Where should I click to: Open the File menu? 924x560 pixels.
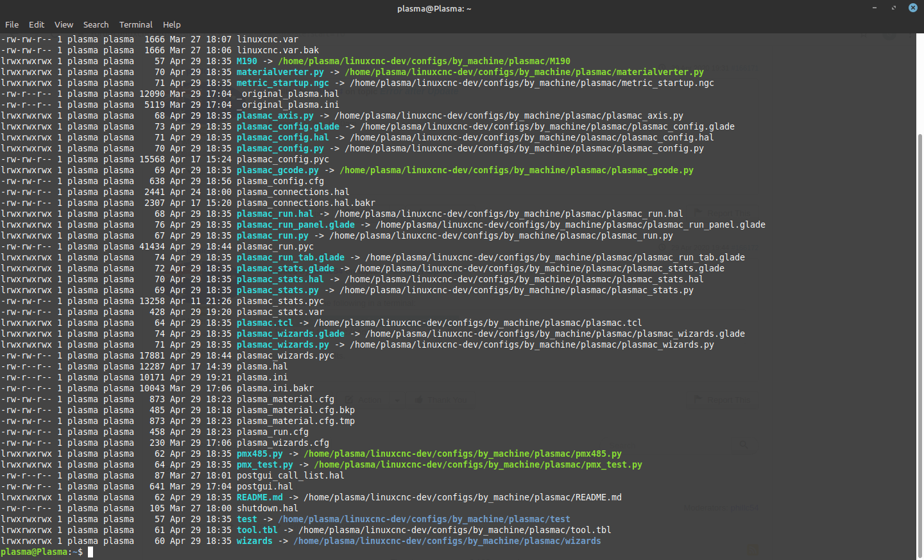[x=12, y=24]
